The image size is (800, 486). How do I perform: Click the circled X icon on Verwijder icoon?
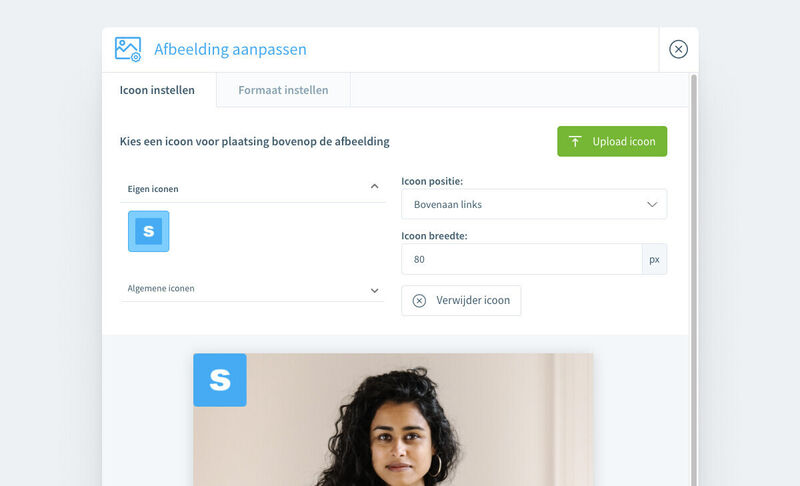coord(419,301)
